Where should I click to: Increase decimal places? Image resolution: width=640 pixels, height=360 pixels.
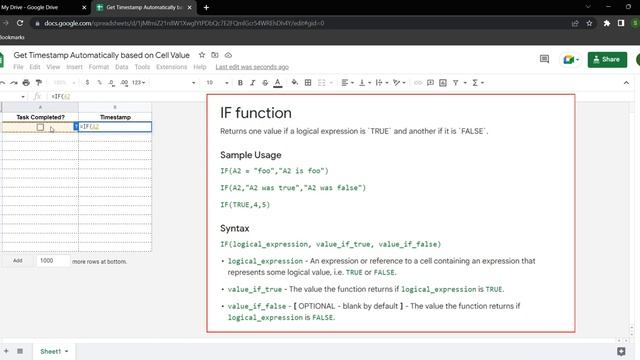124,83
